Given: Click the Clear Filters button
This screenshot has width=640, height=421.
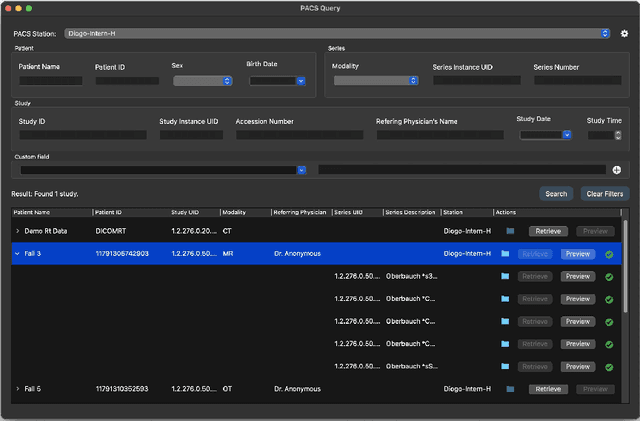Looking at the screenshot, I should point(604,194).
